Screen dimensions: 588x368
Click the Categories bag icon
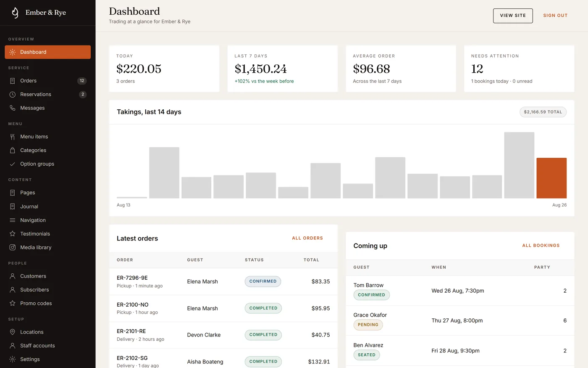[13, 150]
